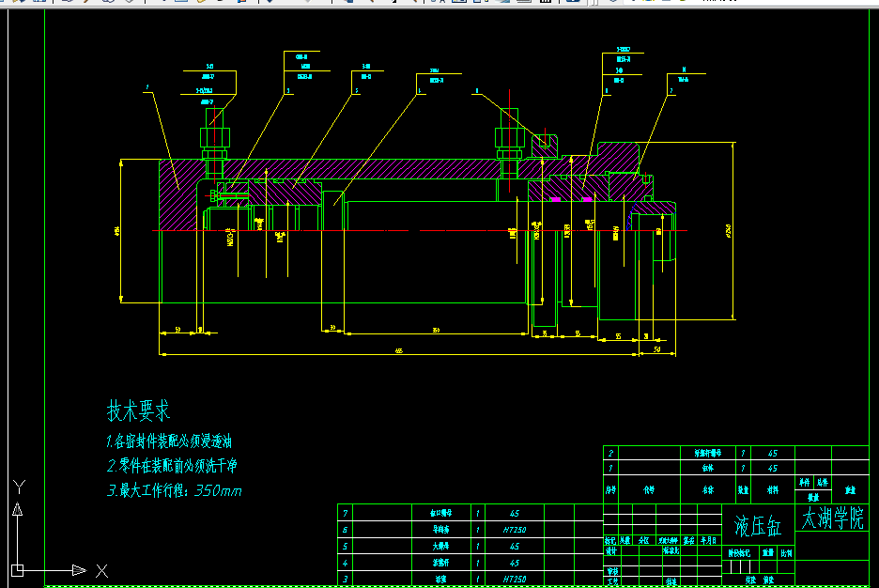This screenshot has width=879, height=588.
Task: Click the 比例 cell in title block
Action: pos(787,552)
